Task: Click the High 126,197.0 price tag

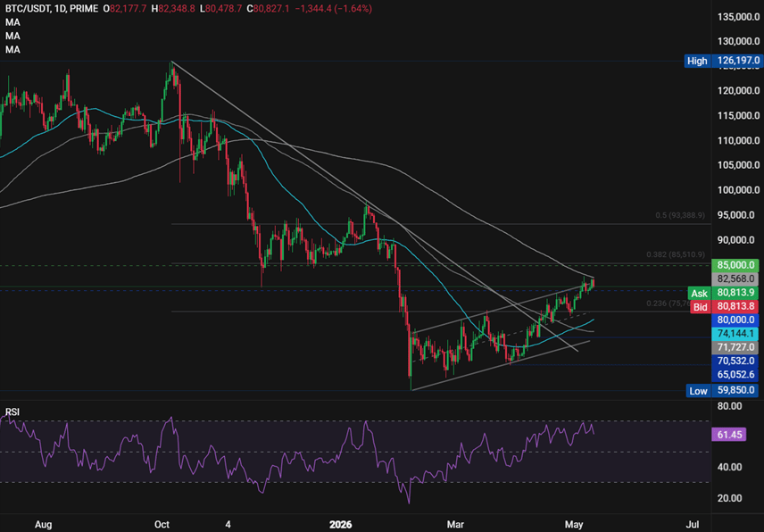Action: [x=722, y=61]
